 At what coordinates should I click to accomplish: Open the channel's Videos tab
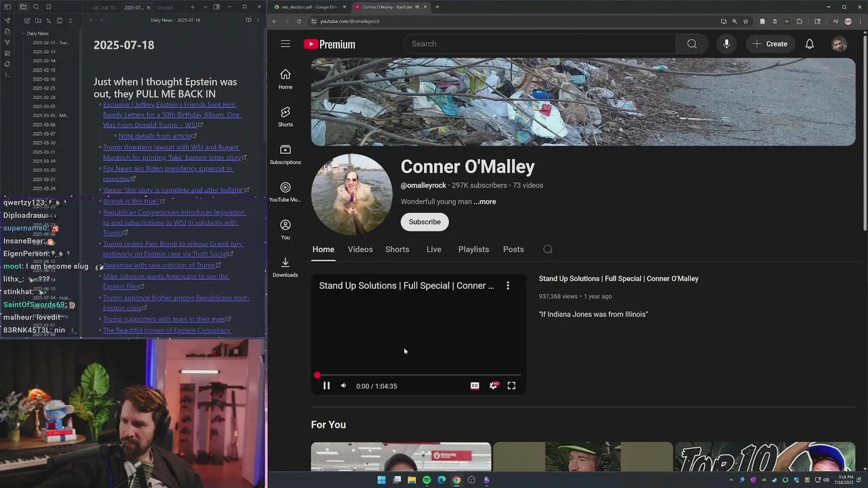pos(360,249)
